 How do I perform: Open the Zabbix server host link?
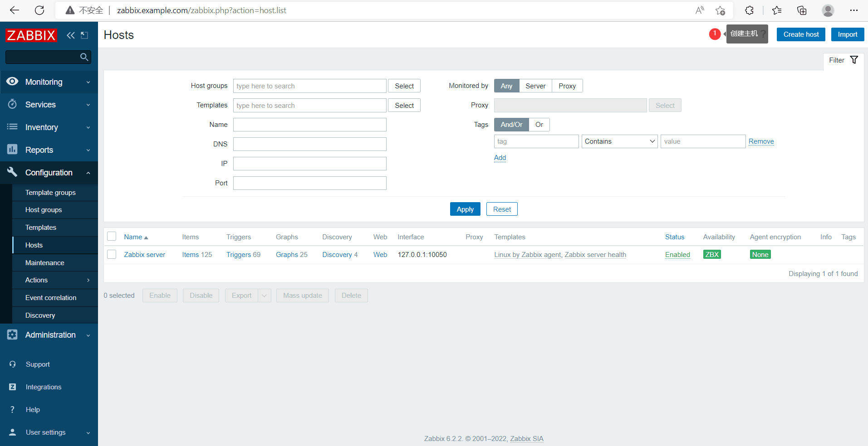[144, 255]
